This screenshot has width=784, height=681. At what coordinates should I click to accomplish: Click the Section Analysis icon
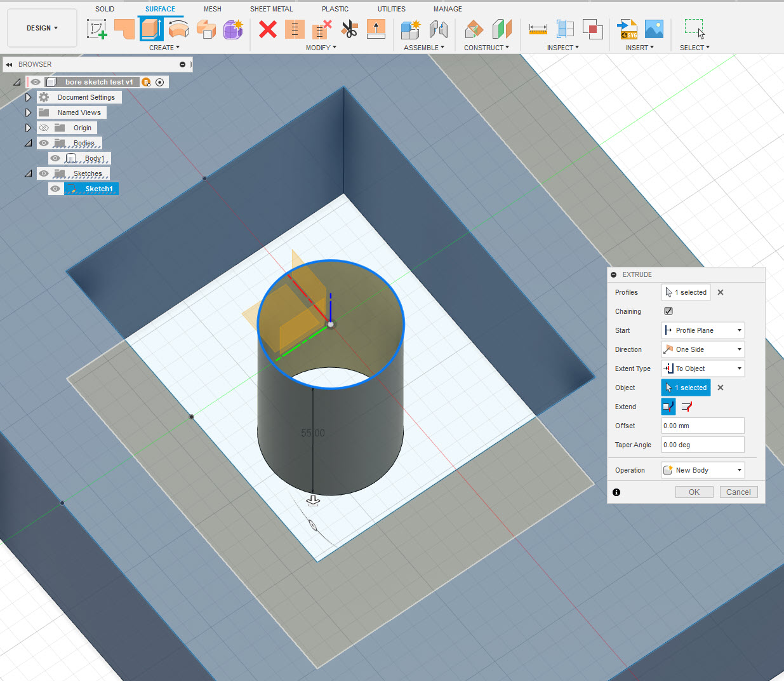click(565, 29)
